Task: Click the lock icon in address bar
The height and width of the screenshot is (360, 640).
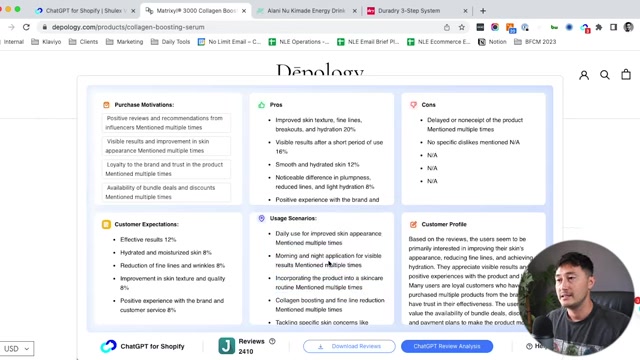Action: click(44, 27)
